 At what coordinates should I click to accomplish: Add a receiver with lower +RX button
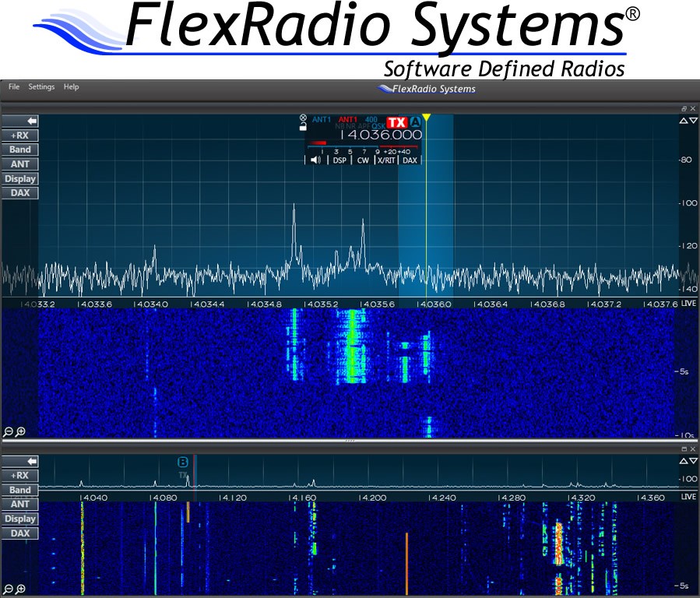coord(20,475)
